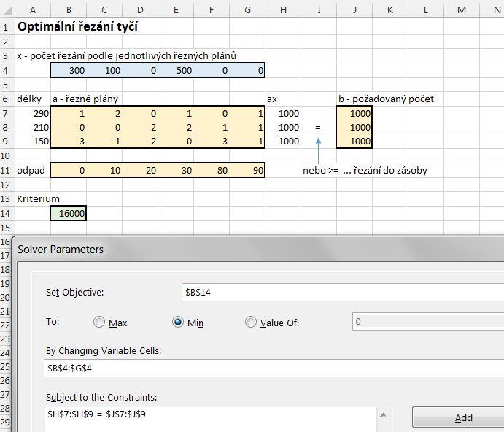504x432 pixels.
Task: Click the Select All corner triangle
Action: click(x=7, y=9)
